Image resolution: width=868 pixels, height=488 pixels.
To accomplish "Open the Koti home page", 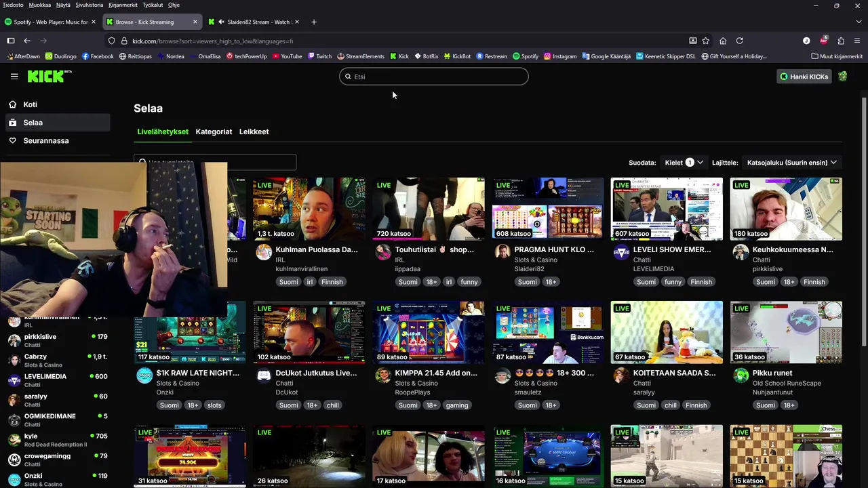I will 58,104.
